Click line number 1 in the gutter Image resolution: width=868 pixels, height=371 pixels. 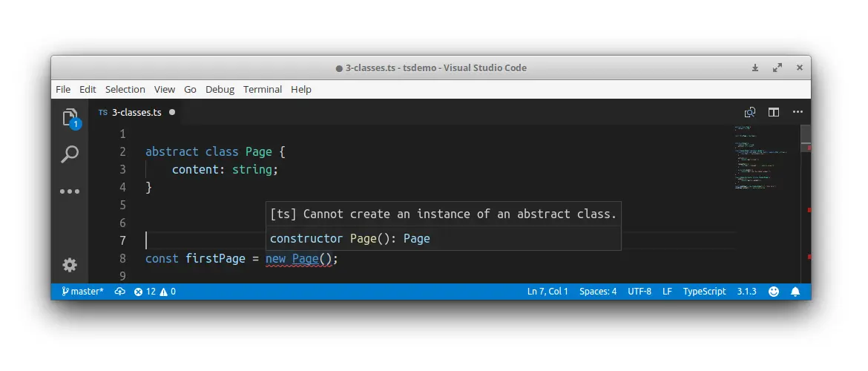click(123, 134)
